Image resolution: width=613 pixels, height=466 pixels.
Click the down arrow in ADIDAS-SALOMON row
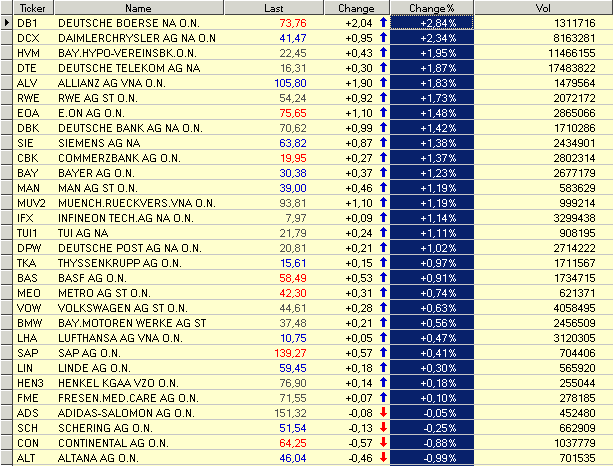(383, 412)
